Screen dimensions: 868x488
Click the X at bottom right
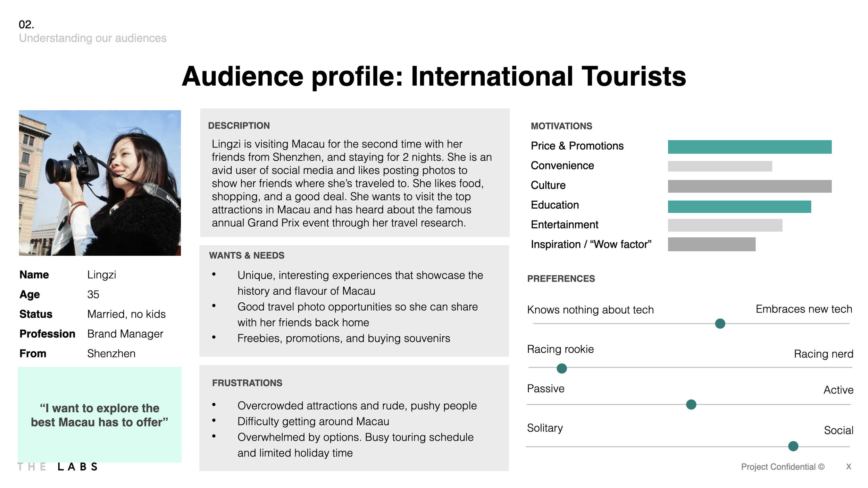coord(848,466)
